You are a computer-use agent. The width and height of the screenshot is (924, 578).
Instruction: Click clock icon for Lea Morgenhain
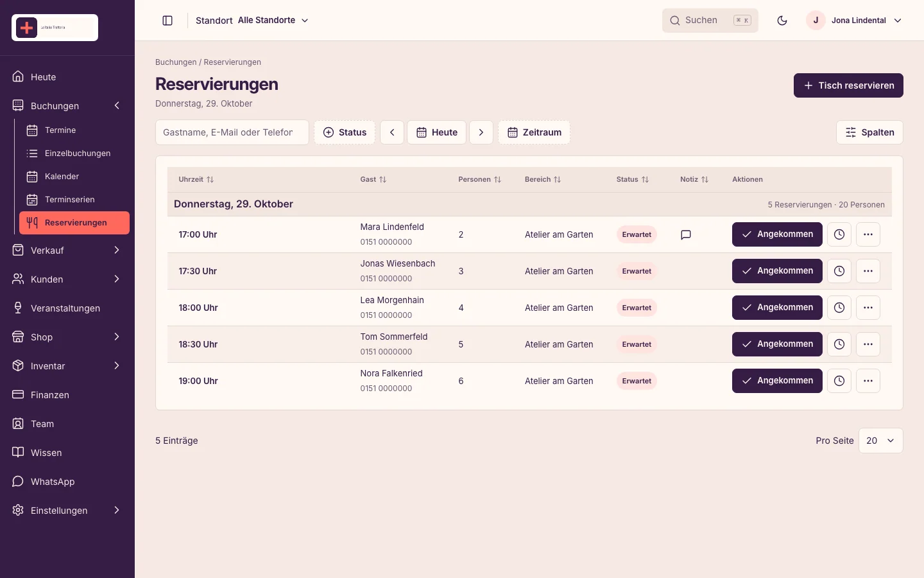point(839,308)
